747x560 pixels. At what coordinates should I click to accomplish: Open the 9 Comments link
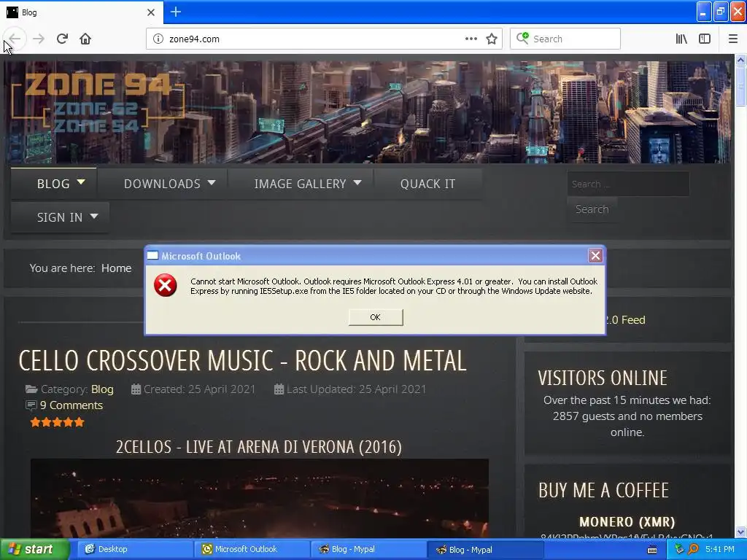(x=71, y=405)
